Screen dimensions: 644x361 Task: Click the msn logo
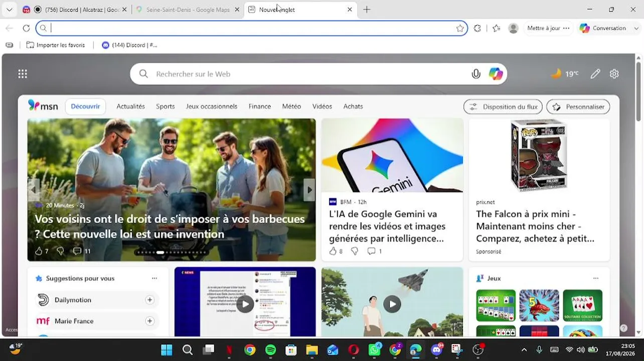(x=43, y=106)
